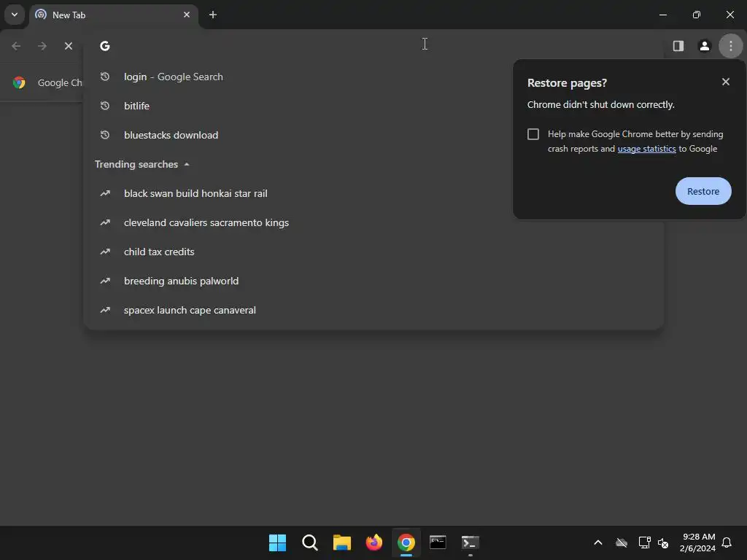Viewport: 747px width, 560px height.
Task: Open File Explorer from taskbar
Action: click(x=341, y=542)
